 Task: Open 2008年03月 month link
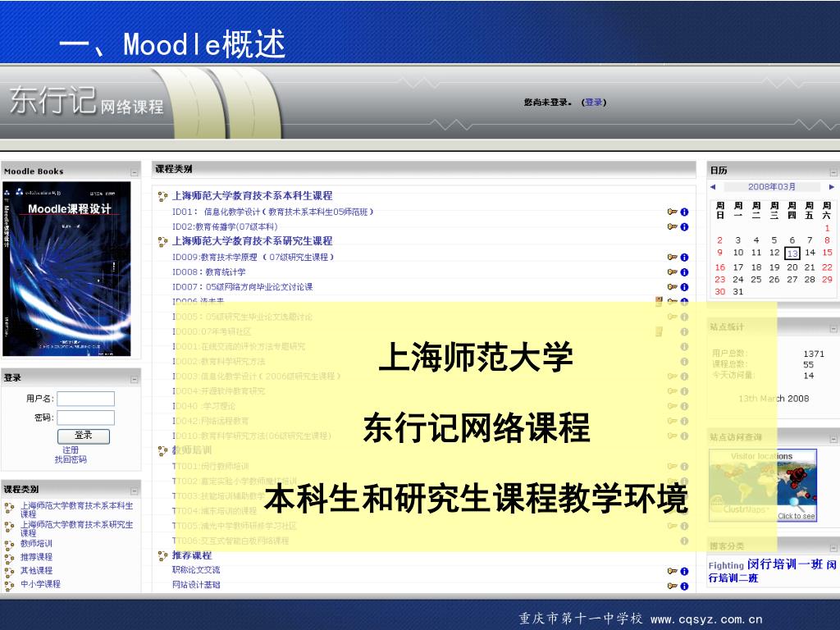coord(771,187)
